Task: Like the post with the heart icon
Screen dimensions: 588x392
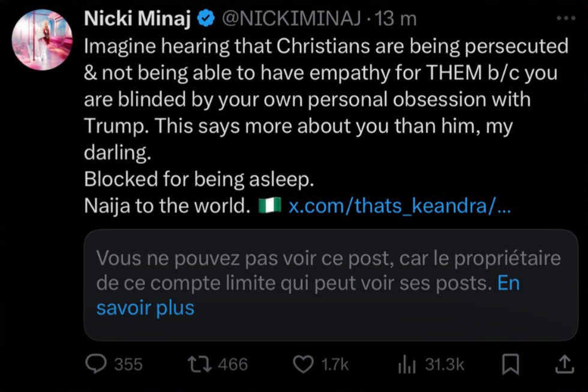Action: click(x=304, y=364)
